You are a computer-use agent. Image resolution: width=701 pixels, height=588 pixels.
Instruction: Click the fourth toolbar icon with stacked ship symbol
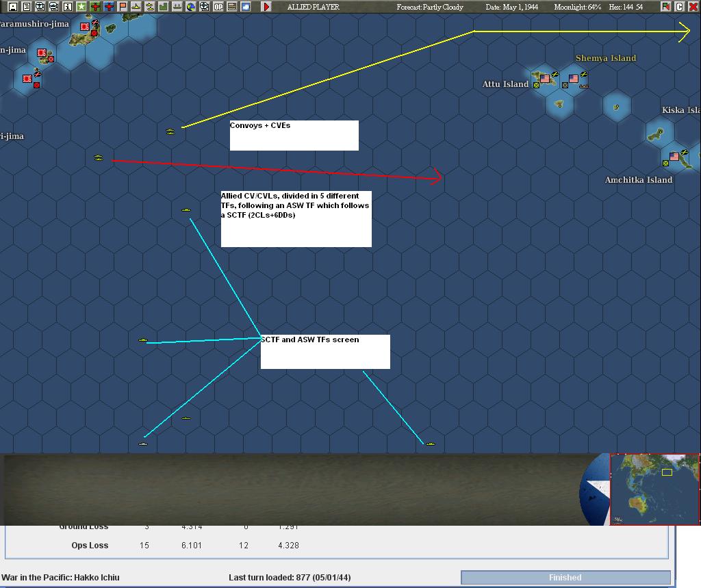coord(53,6)
